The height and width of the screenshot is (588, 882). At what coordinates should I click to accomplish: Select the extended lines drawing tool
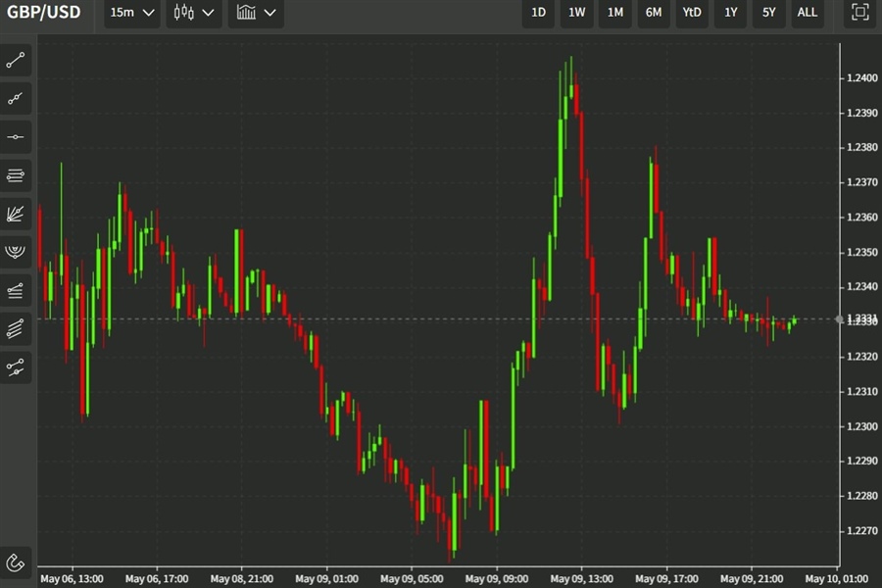15,175
